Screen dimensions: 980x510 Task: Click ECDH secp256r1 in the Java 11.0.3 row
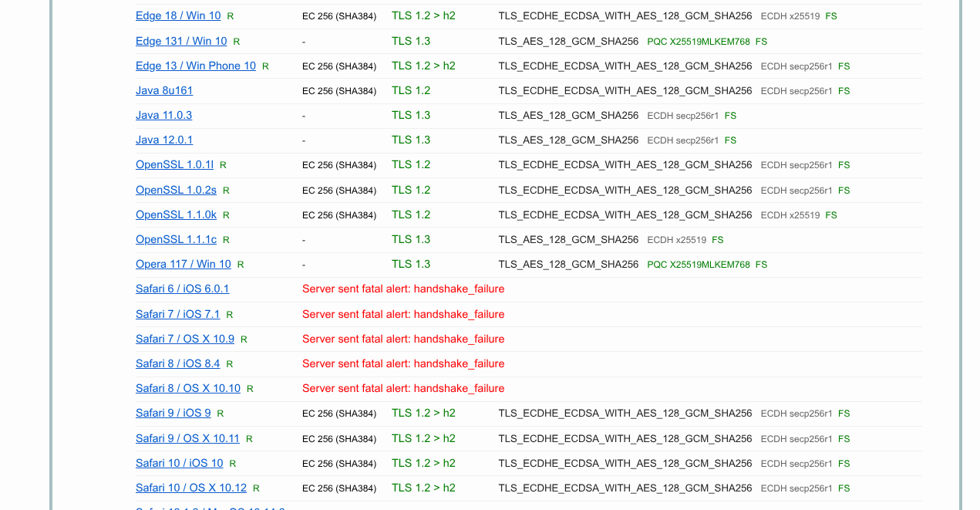[x=683, y=116]
